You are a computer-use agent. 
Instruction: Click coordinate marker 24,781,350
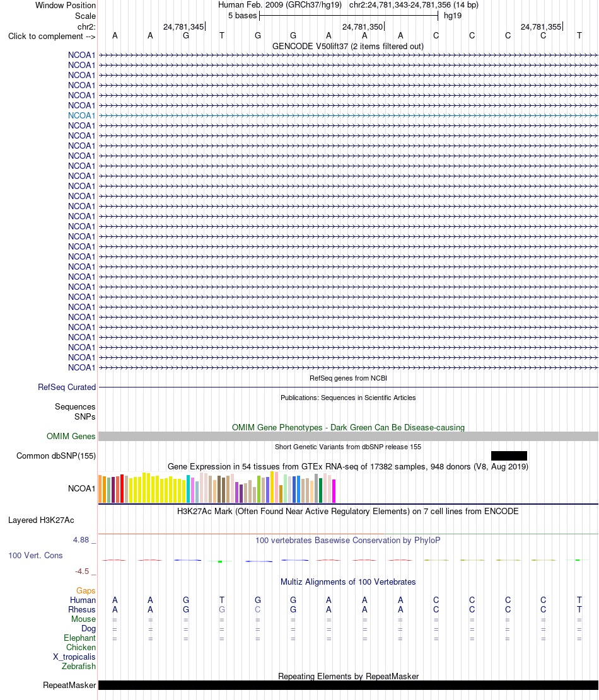(363, 27)
